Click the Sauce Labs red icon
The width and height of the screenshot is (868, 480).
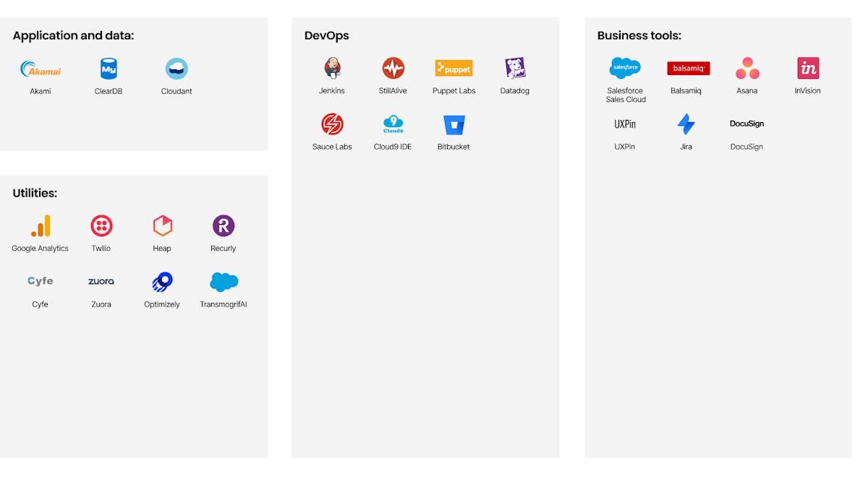click(x=332, y=124)
